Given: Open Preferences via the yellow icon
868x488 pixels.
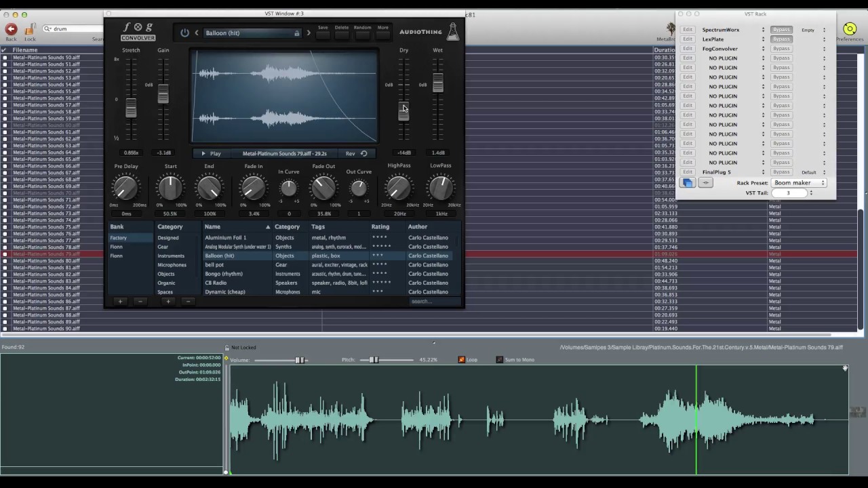Looking at the screenshot, I should (850, 29).
